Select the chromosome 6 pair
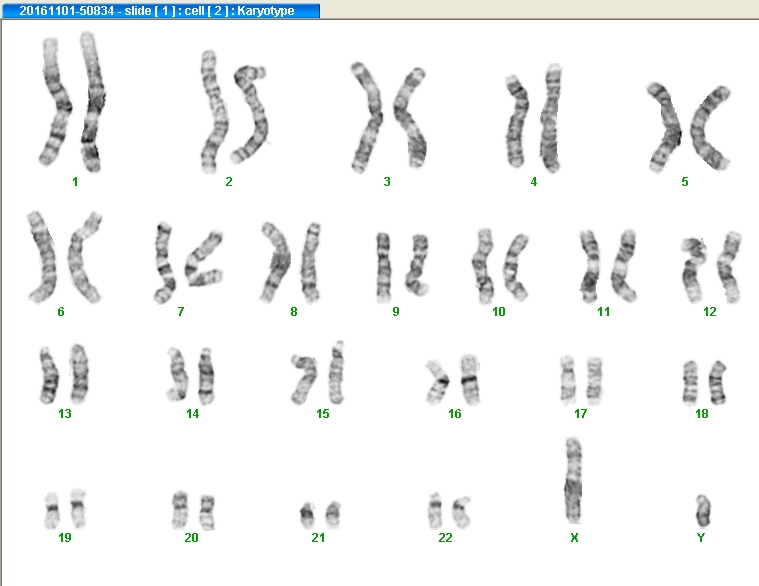This screenshot has width=759, height=586. point(65,257)
